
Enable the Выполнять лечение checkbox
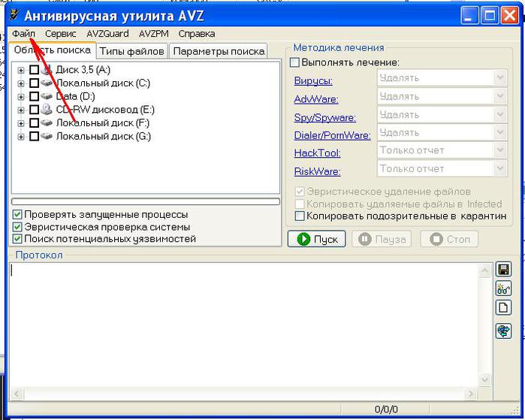coord(295,62)
